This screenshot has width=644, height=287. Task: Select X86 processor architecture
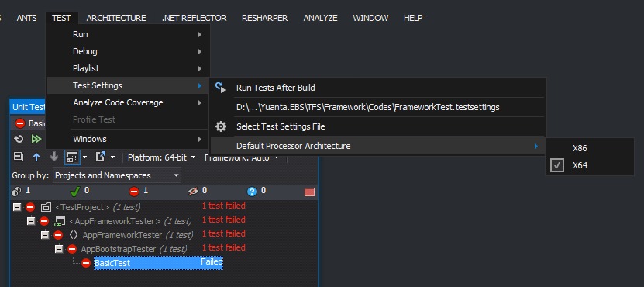(x=590, y=148)
